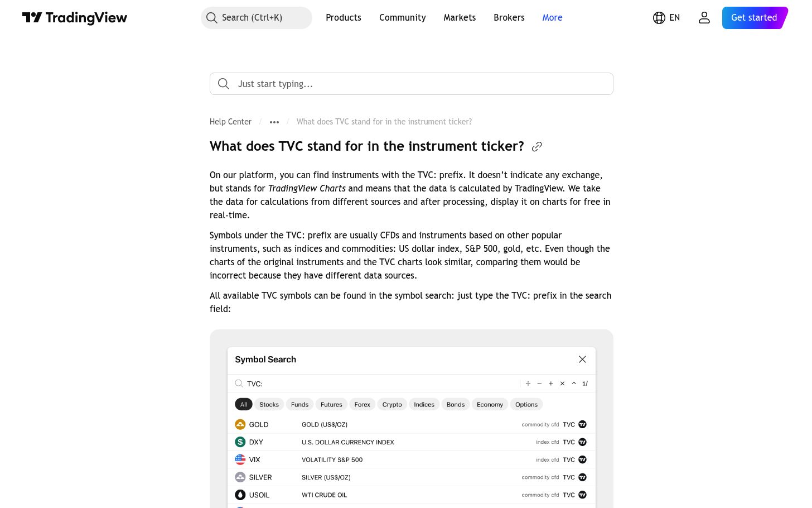Screen dimensions: 812x508
Task: Click the DXY dollar icon
Action: tap(240, 442)
